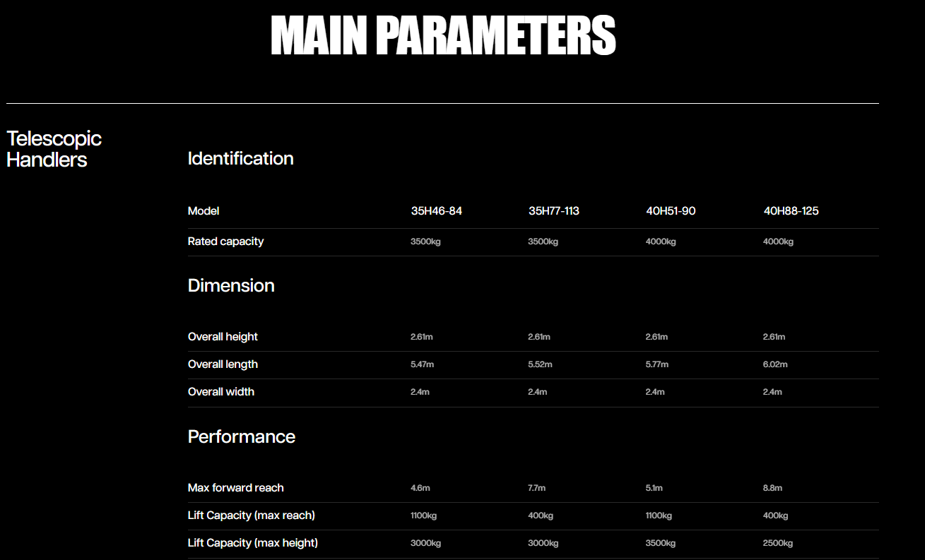
Task: Click the Overall length row label
Action: pos(223,364)
